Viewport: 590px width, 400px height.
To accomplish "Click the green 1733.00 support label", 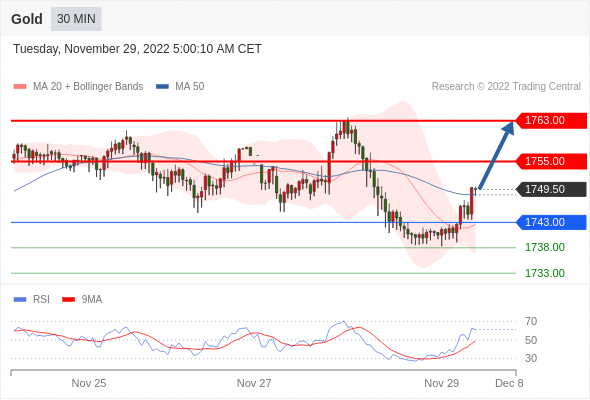I will point(545,273).
